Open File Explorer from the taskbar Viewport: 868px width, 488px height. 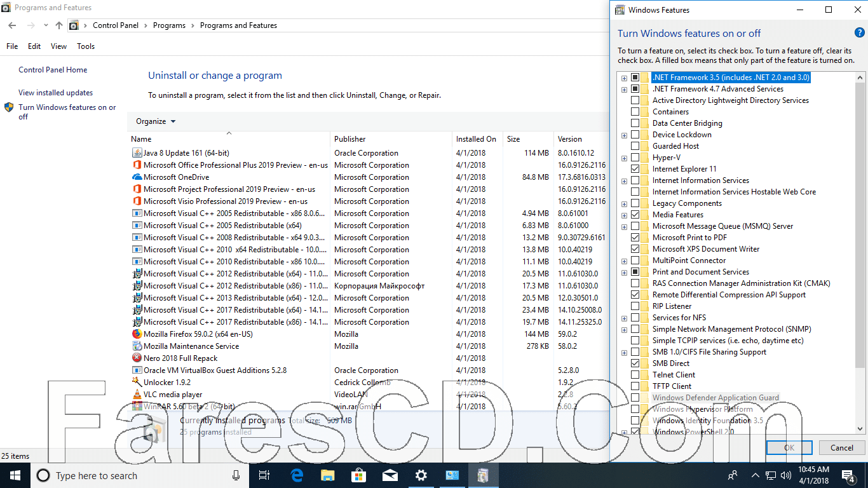(x=327, y=475)
